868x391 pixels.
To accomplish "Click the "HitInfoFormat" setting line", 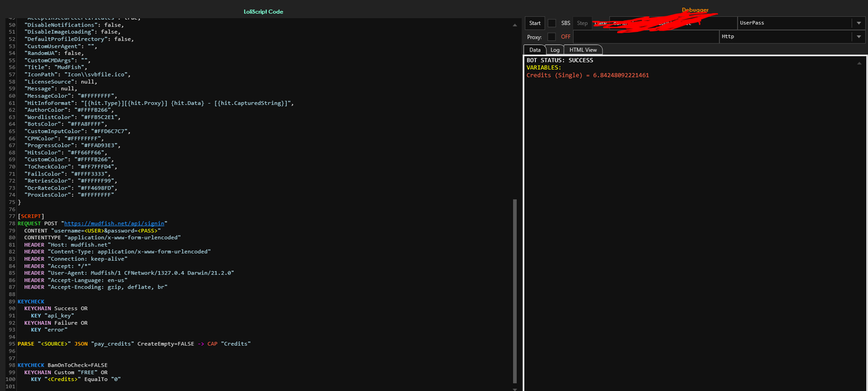I will 159,102.
